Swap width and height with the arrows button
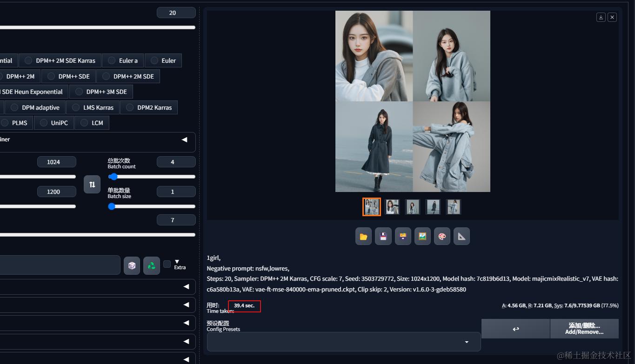 click(92, 185)
